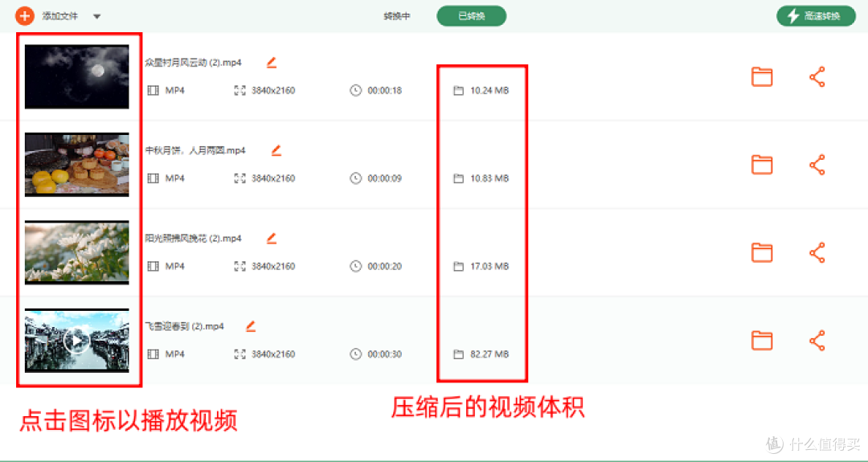This screenshot has width=868, height=462.
Task: Share the 10.83 MB video
Action: (x=817, y=165)
